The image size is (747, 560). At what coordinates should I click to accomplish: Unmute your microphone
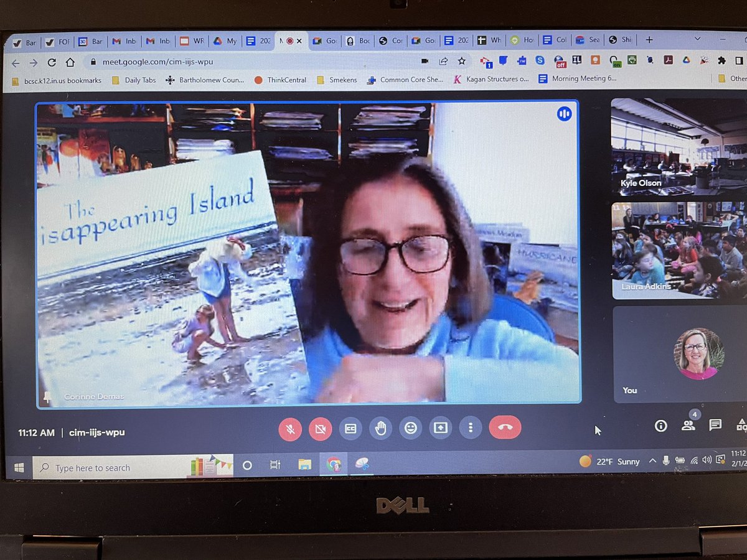(289, 427)
